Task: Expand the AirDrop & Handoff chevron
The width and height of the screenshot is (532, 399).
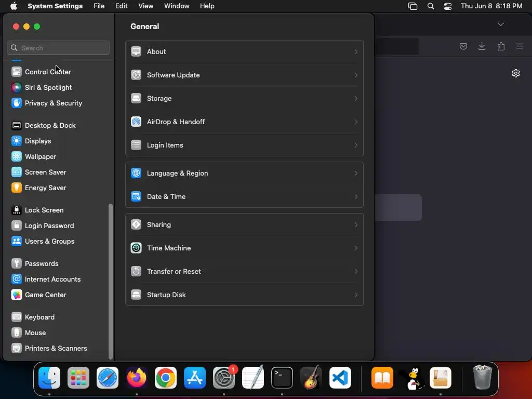Action: click(x=356, y=122)
